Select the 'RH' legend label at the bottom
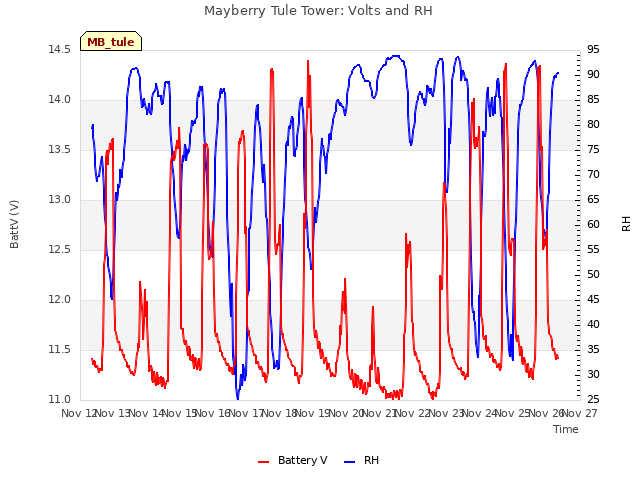The width and height of the screenshot is (640, 480). click(x=371, y=460)
